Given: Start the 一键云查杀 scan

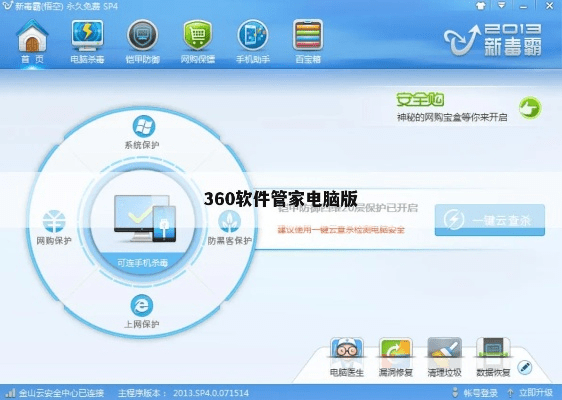Looking at the screenshot, I should (x=490, y=220).
